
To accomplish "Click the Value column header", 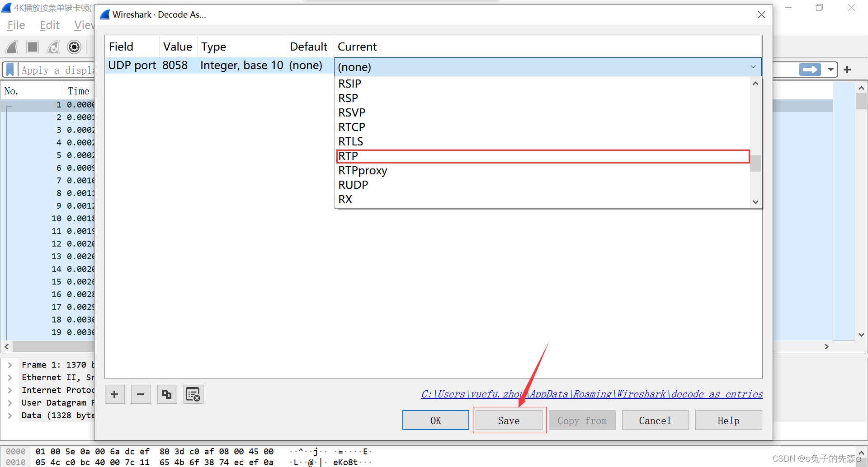I will pos(178,47).
